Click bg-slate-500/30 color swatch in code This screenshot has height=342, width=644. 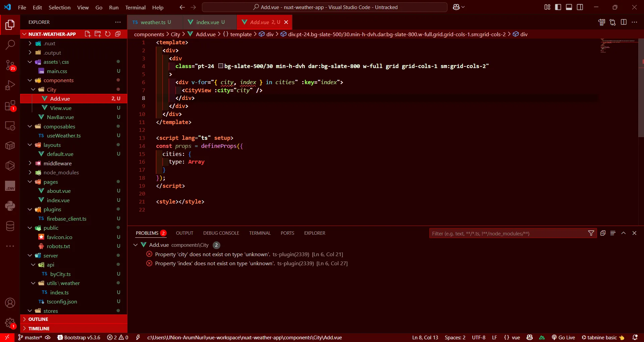(221, 66)
